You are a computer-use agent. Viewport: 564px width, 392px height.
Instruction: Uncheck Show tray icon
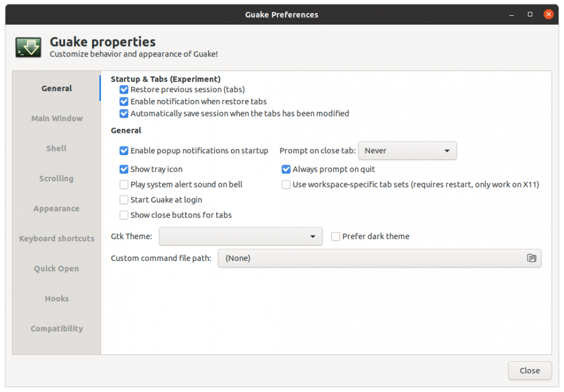pos(124,169)
